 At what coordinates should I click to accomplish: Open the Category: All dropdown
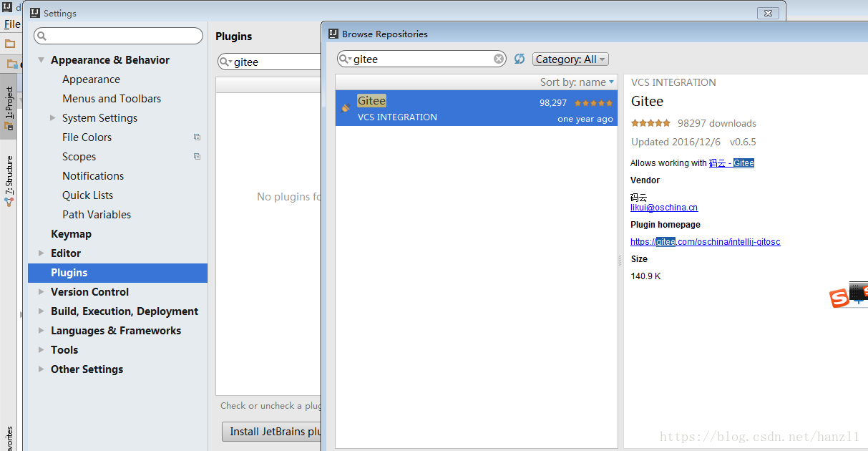point(570,59)
